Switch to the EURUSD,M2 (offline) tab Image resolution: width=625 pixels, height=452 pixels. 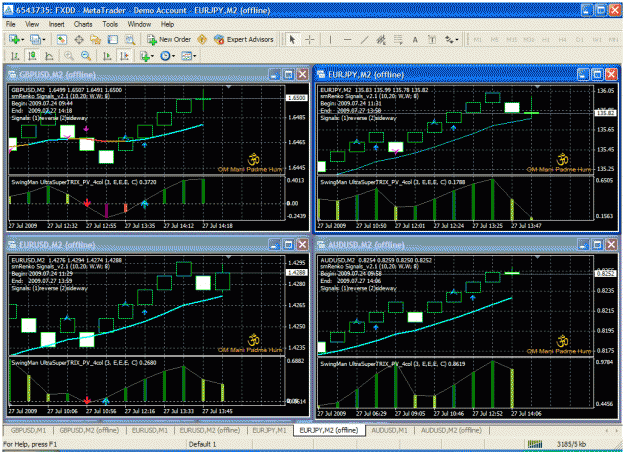(210, 430)
